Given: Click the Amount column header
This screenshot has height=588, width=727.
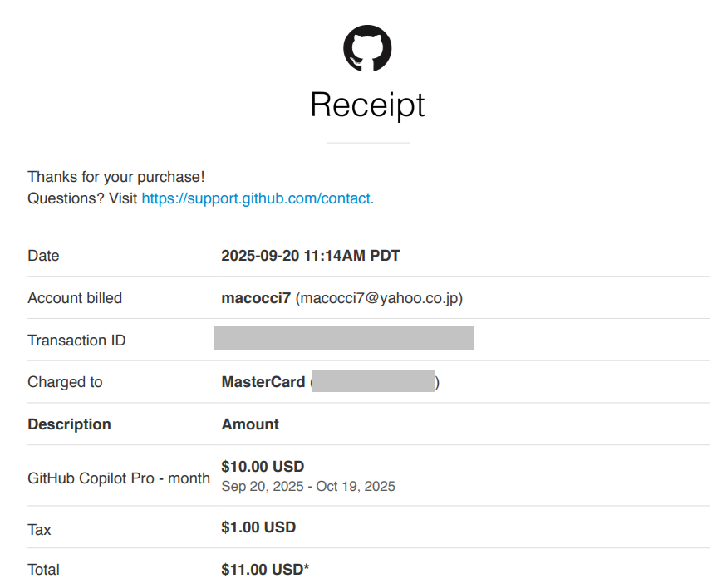Looking at the screenshot, I should [250, 424].
